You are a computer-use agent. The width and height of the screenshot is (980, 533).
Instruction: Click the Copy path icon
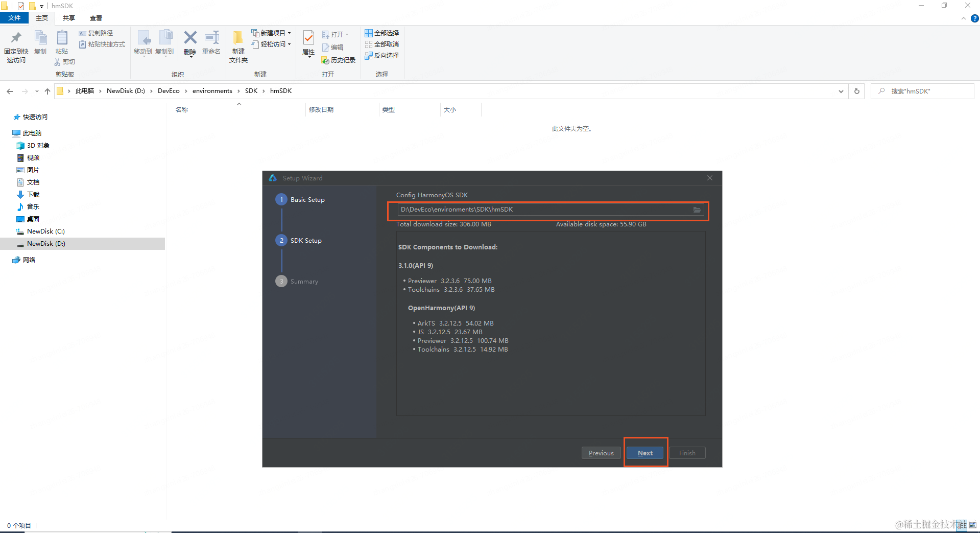(82, 33)
